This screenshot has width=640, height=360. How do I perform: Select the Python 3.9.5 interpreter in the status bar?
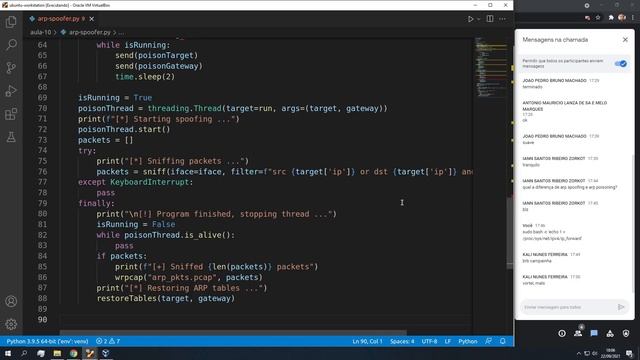[x=47, y=341]
